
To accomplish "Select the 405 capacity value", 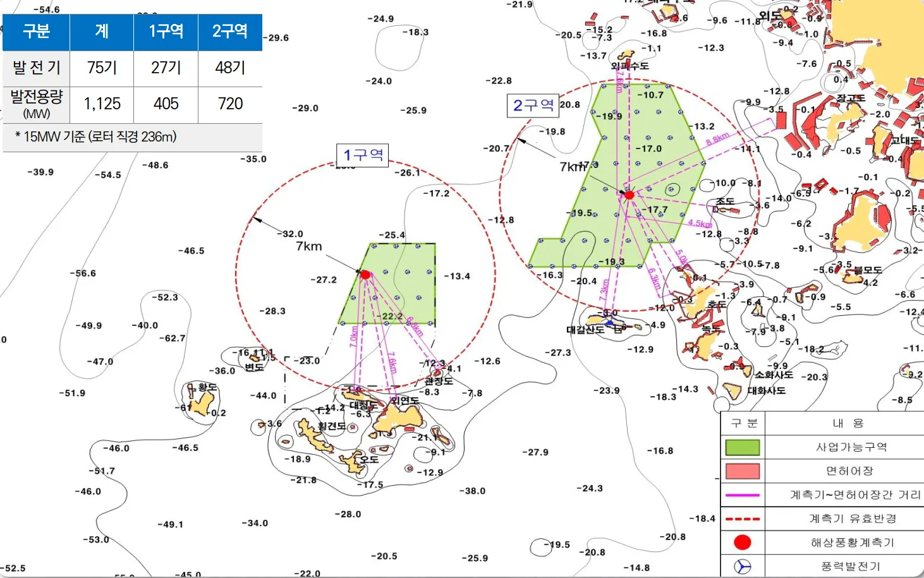I will click(x=166, y=104).
